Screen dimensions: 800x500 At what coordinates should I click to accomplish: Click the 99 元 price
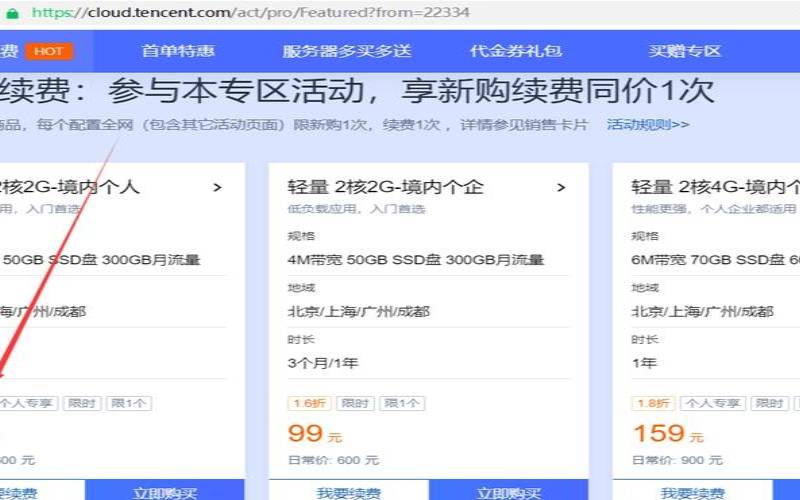[x=315, y=434]
